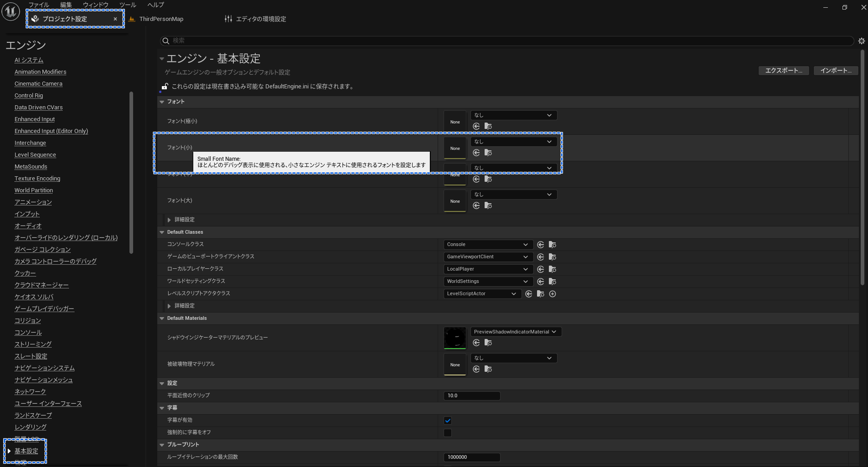Open the レンダリング settings category

[x=31, y=427]
